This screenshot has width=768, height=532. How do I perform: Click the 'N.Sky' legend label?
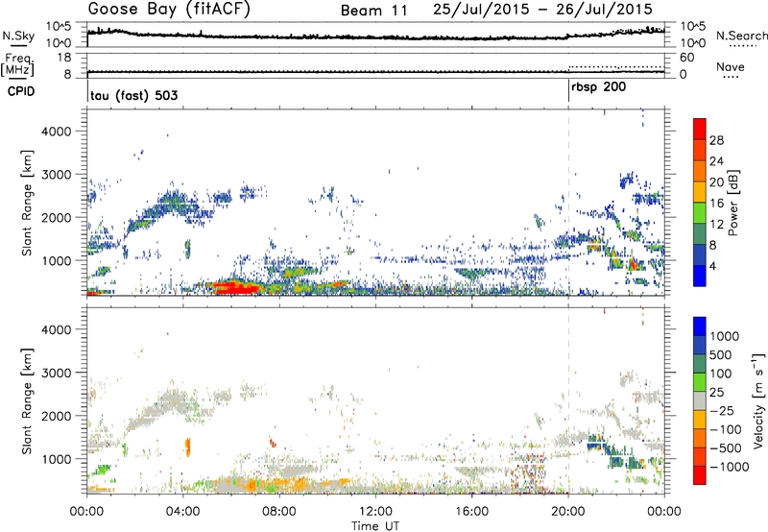tap(18, 36)
